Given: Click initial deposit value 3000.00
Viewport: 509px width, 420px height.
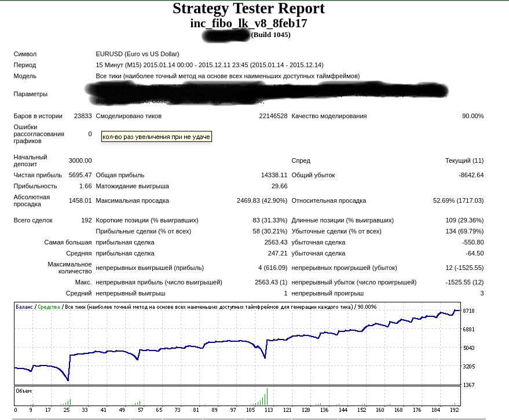Looking at the screenshot, I should [80, 160].
